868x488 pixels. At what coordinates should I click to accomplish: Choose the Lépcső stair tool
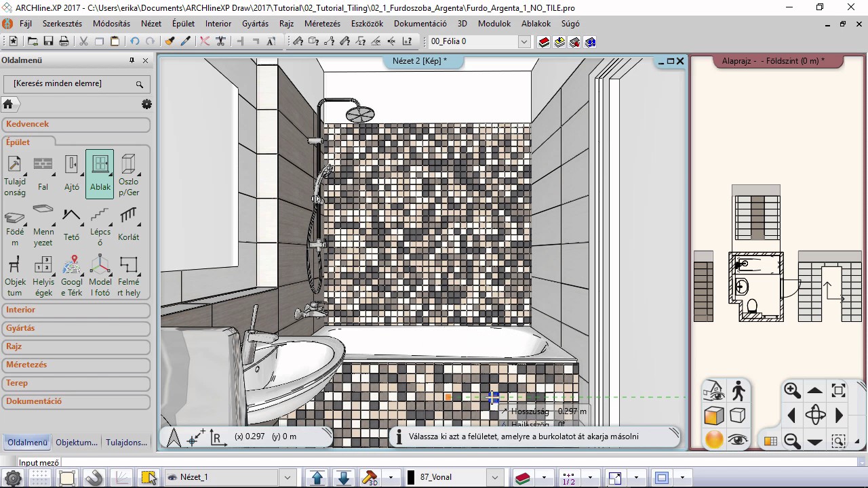coord(100,225)
